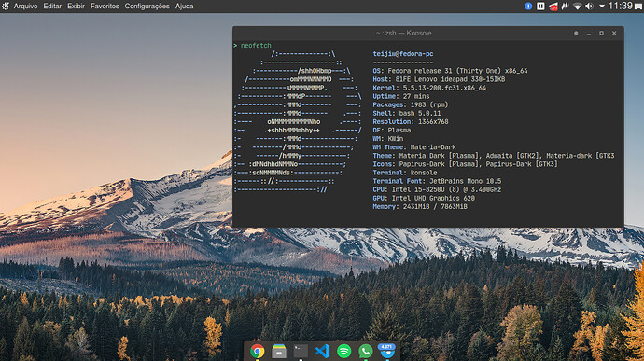The height and width of the screenshot is (361, 644).
Task: Click the 'OS: Fedora release 31' line
Action: (x=450, y=71)
